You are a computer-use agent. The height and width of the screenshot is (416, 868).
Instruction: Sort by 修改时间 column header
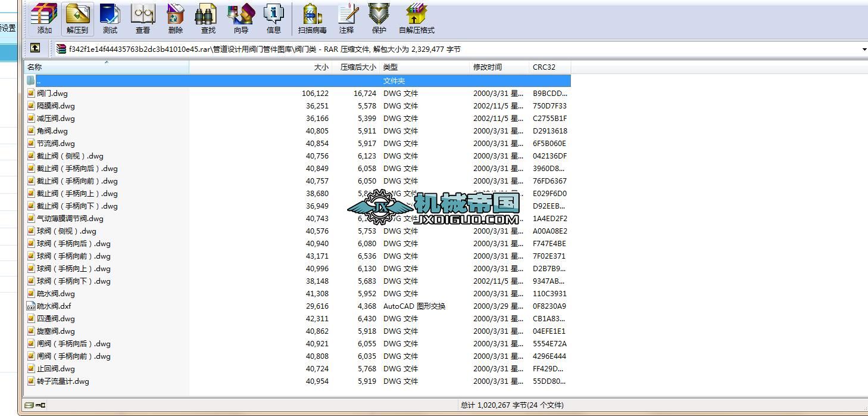[499, 67]
